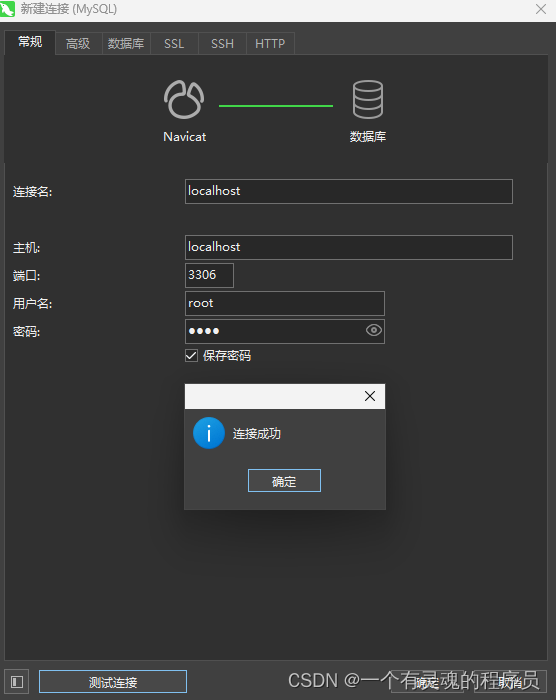Switch to the 高级 tab
This screenshot has height=700, width=556.
tap(78, 44)
